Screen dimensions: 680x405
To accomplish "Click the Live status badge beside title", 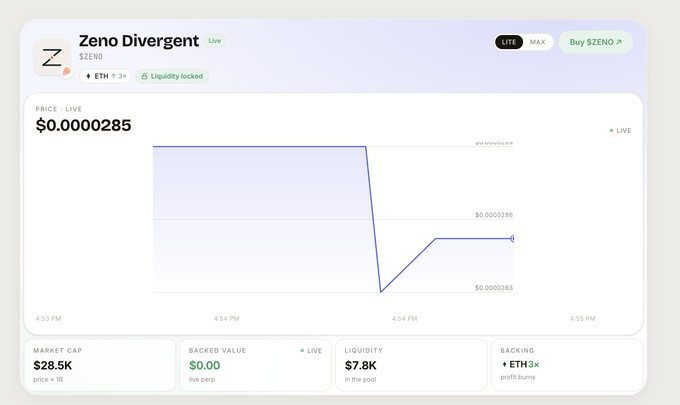I will tap(215, 41).
